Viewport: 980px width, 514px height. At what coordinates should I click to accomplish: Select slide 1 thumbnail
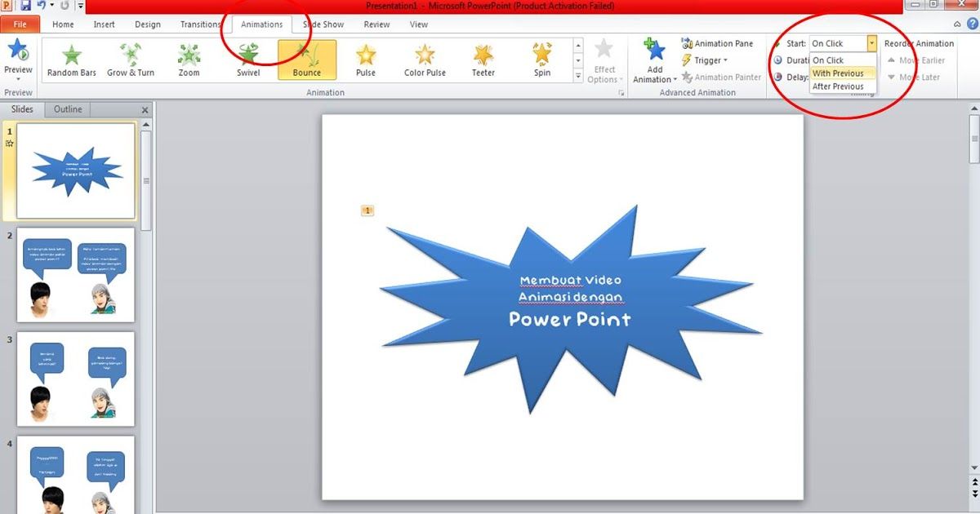coord(76,171)
